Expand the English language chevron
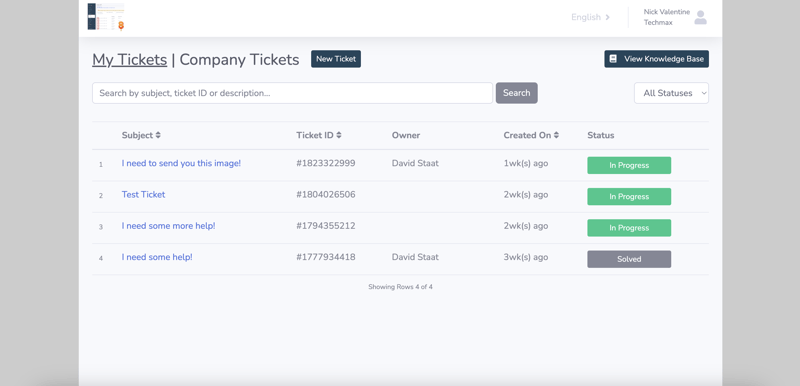 607,17
